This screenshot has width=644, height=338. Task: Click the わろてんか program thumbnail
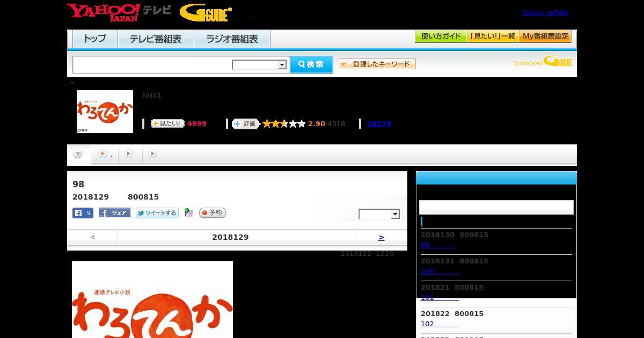coord(105,112)
